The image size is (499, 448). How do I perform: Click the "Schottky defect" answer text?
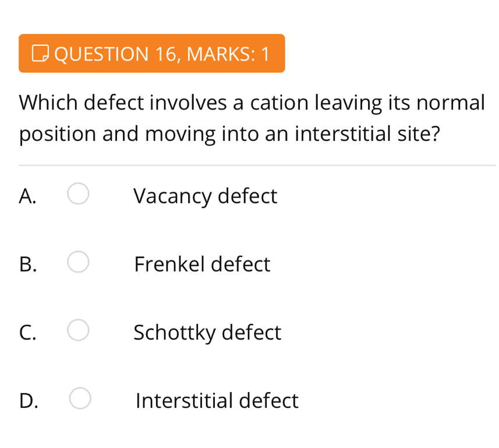[x=207, y=333]
